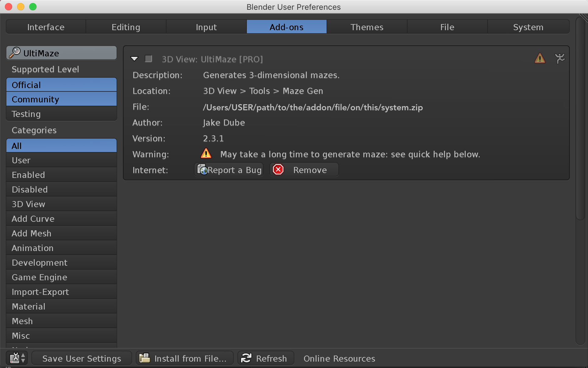Screen dimensions: 588x368
Task: Open editor type dropdown arrows at bottom left
Action: point(23,358)
